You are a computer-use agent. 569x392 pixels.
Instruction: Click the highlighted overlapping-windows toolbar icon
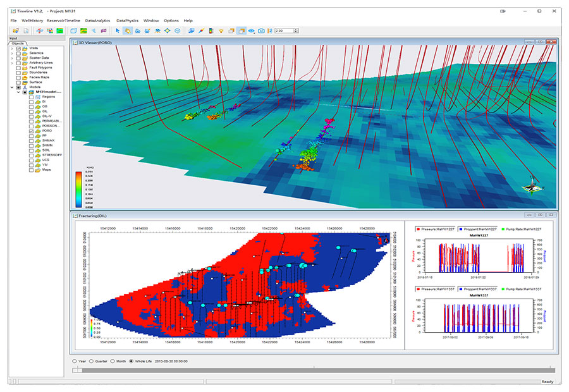pyautogui.click(x=242, y=31)
